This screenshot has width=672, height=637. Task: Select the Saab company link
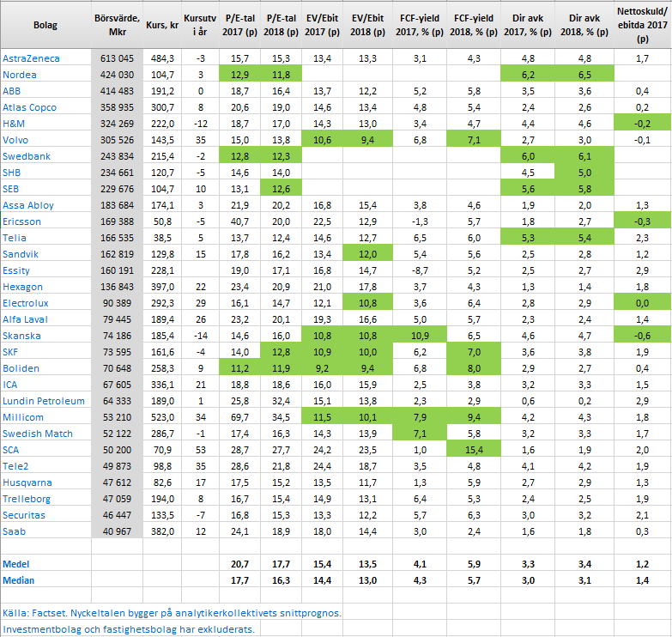tap(14, 531)
